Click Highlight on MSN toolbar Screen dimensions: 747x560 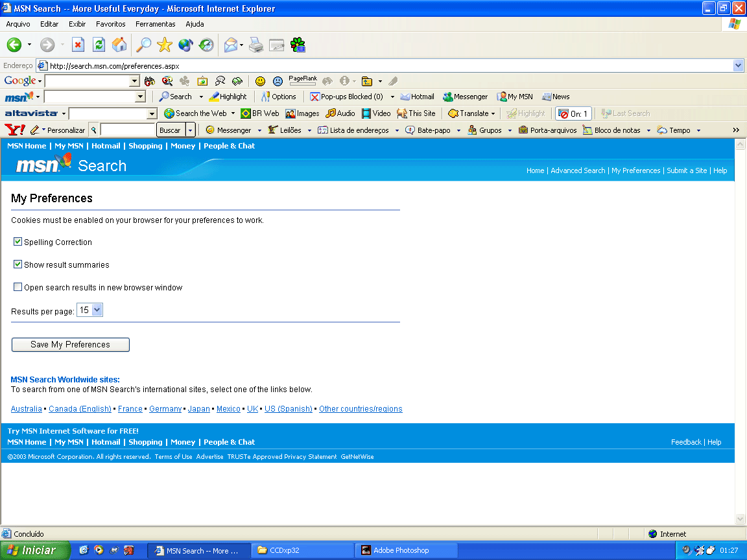tap(228, 97)
